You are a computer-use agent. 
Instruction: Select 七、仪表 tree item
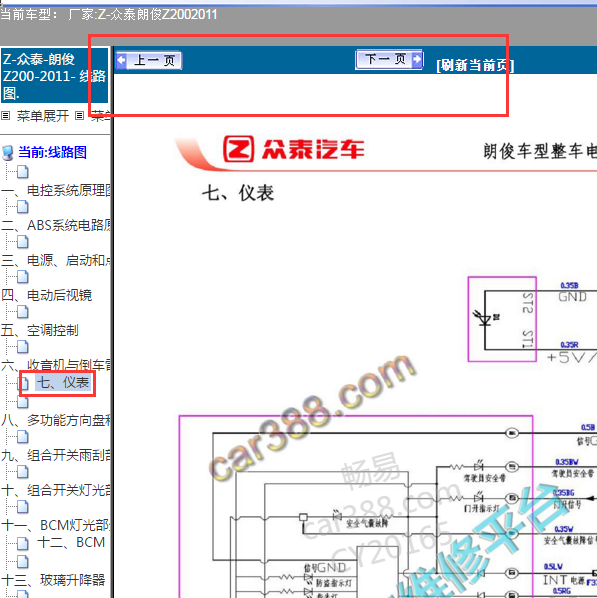(63, 383)
